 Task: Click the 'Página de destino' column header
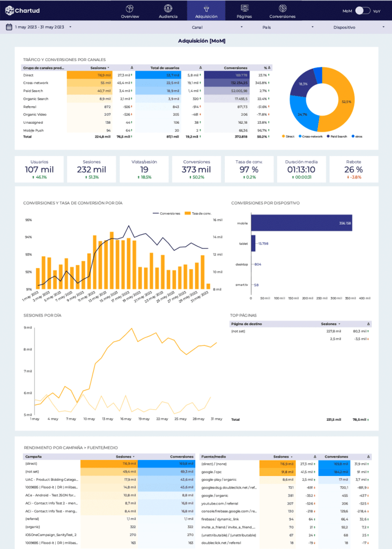pyautogui.click(x=246, y=324)
